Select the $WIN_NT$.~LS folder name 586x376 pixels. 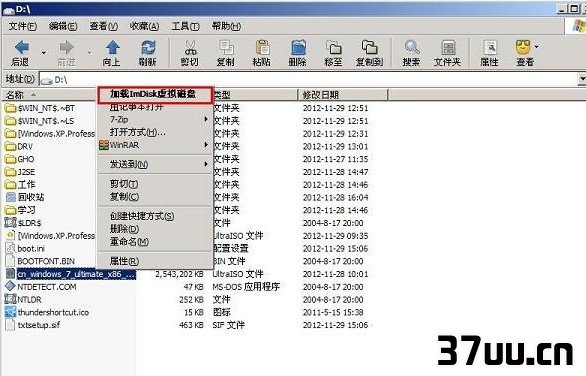click(x=46, y=121)
